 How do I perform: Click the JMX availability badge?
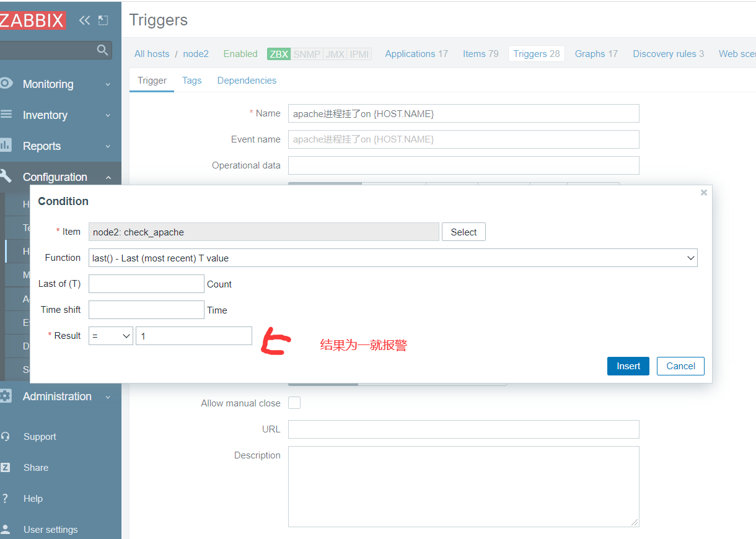coord(335,54)
